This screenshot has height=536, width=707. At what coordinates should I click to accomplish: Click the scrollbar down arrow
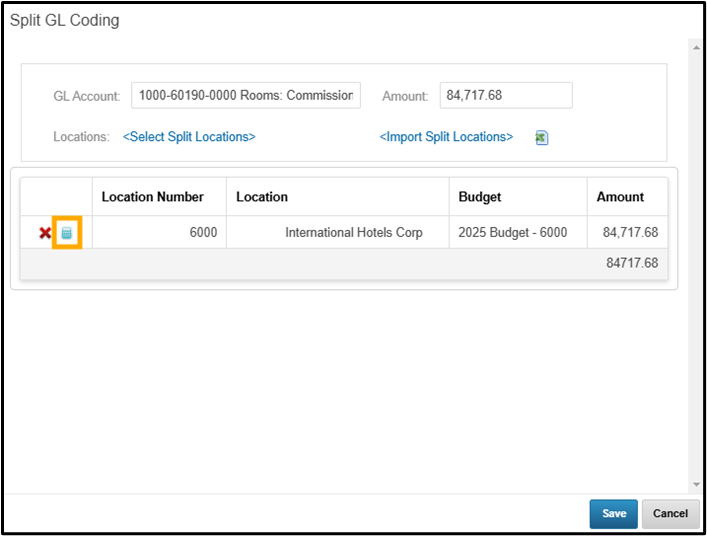point(696,485)
